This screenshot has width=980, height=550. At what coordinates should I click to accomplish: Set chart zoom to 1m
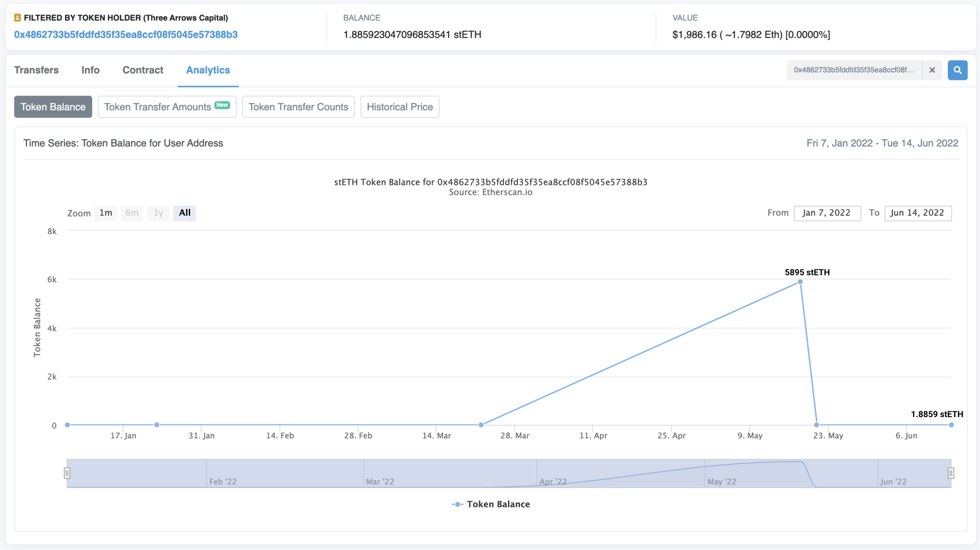coord(105,213)
